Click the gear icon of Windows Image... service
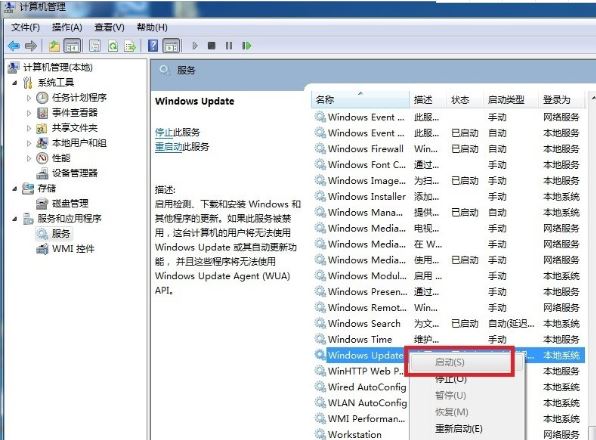Image resolution: width=596 pixels, height=440 pixels. pyautogui.click(x=320, y=180)
